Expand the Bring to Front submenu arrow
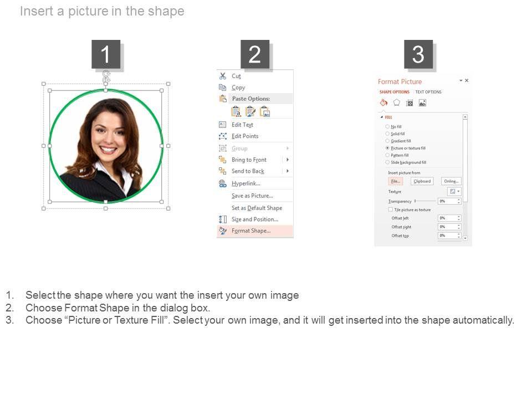 (x=288, y=160)
